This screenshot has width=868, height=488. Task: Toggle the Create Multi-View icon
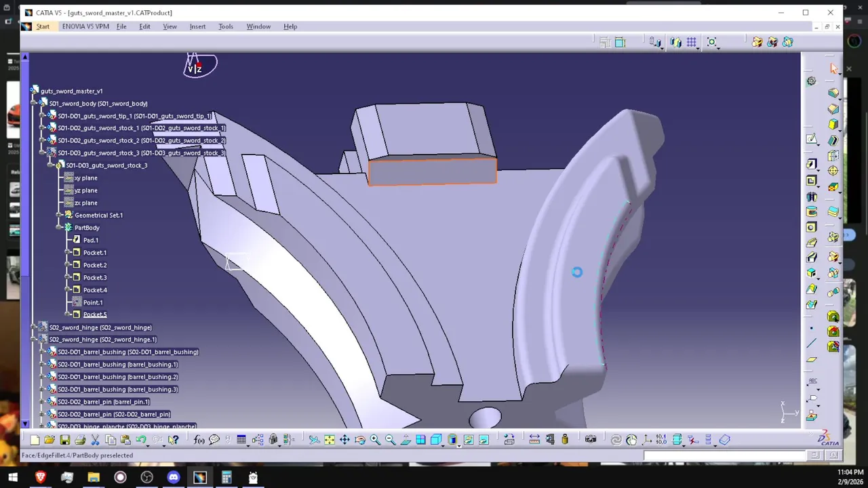(420, 440)
